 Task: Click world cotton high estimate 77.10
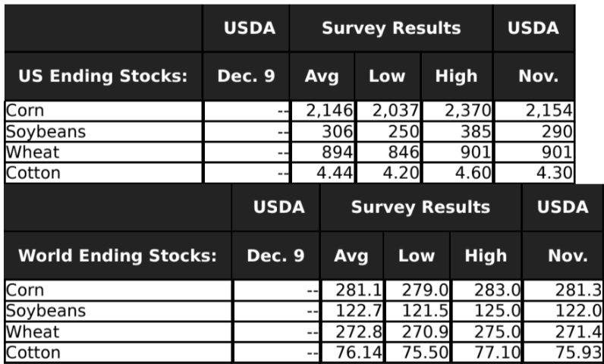click(493, 353)
